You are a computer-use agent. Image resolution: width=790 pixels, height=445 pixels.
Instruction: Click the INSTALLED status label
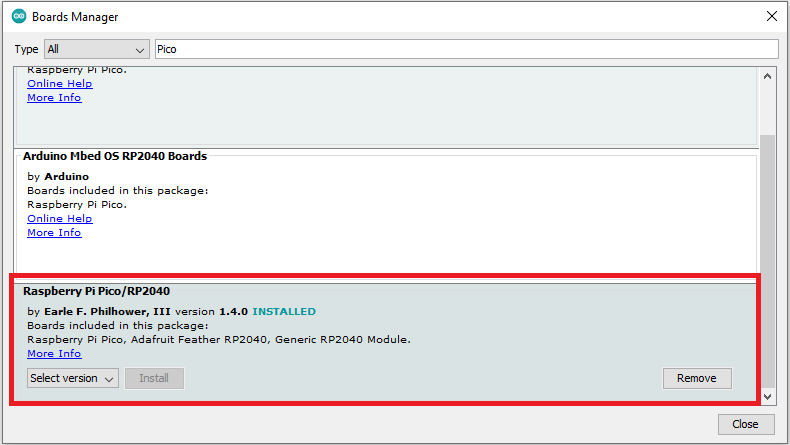tap(284, 311)
